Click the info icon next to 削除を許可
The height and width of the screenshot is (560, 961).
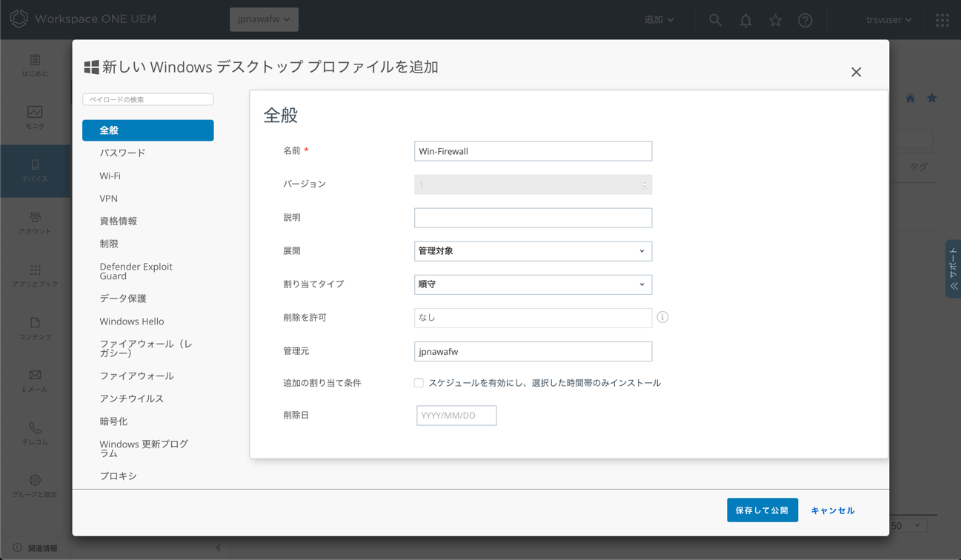pyautogui.click(x=662, y=317)
